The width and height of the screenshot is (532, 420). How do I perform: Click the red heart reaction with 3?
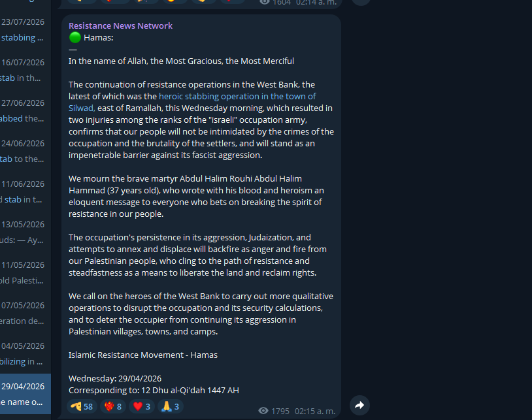141,406
